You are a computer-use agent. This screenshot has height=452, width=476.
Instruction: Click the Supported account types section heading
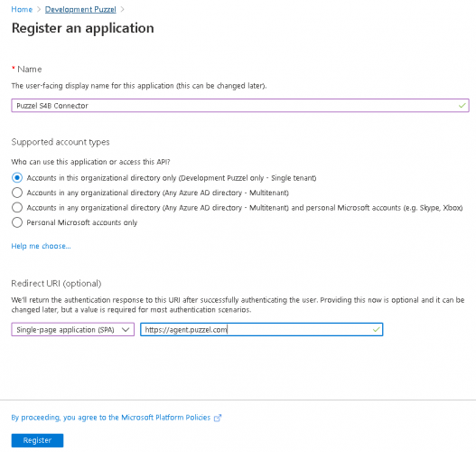pos(61,142)
